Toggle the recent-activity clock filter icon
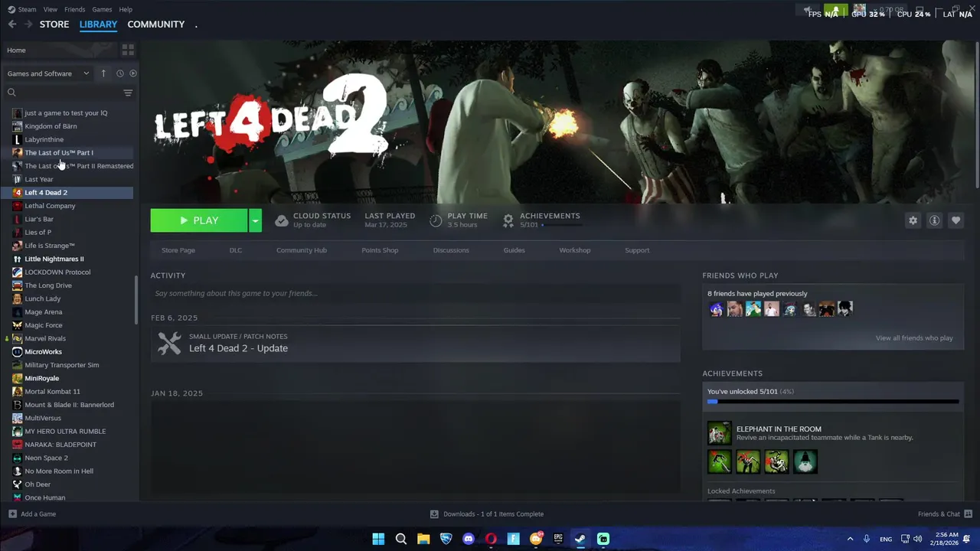980x551 pixels. pyautogui.click(x=120, y=73)
